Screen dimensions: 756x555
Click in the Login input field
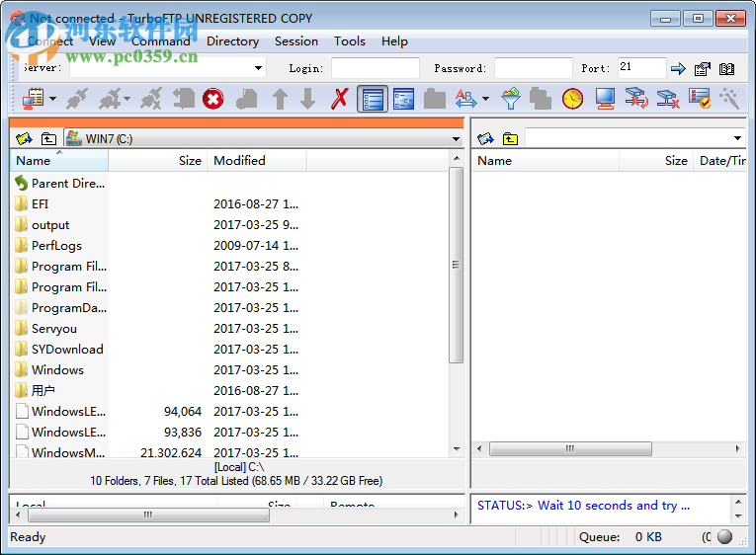pyautogui.click(x=376, y=68)
